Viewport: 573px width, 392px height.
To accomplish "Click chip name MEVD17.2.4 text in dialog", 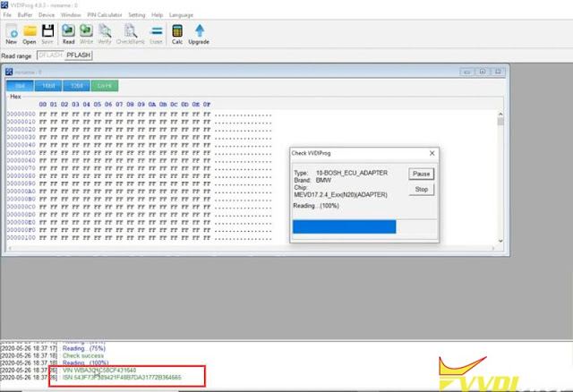I will click(x=340, y=195).
